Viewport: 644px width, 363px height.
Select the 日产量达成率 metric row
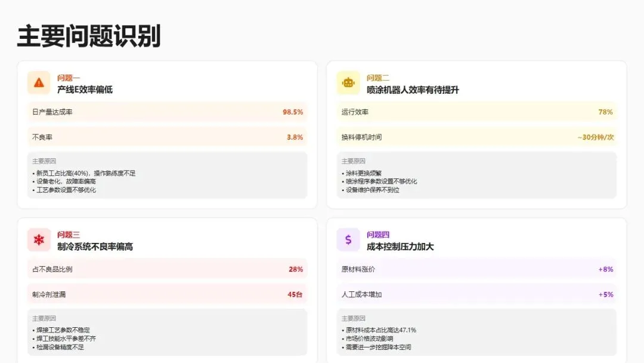tap(167, 112)
